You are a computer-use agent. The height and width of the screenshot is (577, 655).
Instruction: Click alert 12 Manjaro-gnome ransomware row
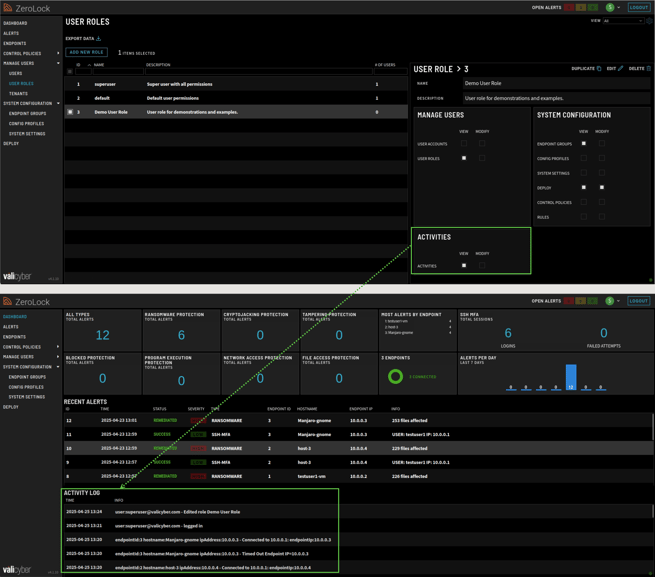point(358,420)
